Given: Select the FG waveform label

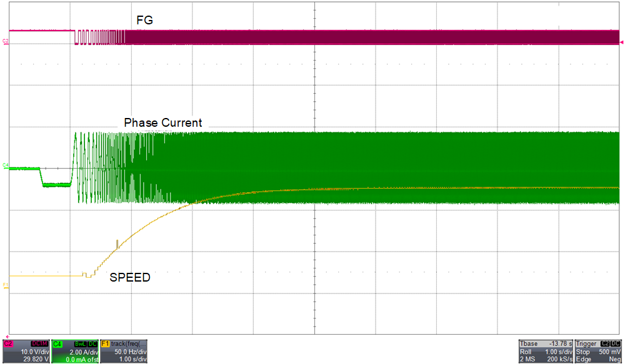Looking at the screenshot, I should (x=145, y=19).
